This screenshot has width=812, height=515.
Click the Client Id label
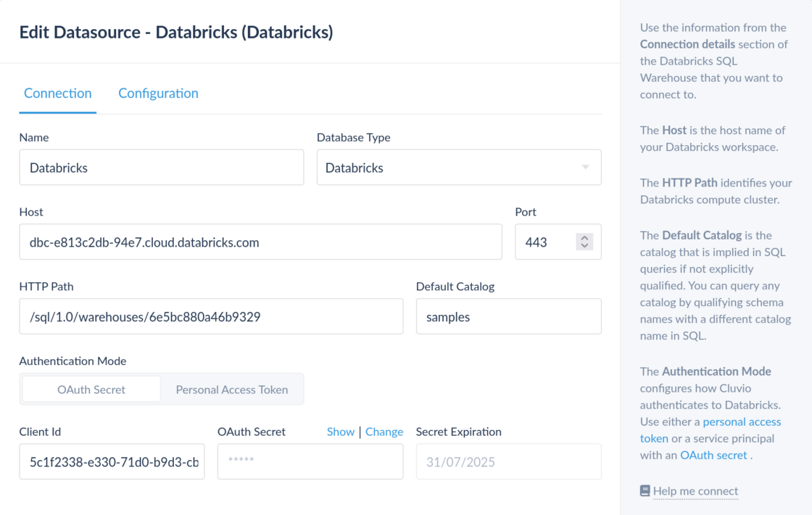coord(40,432)
